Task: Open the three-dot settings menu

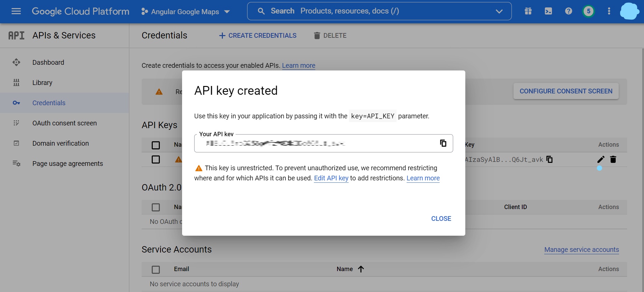Action: tap(609, 11)
